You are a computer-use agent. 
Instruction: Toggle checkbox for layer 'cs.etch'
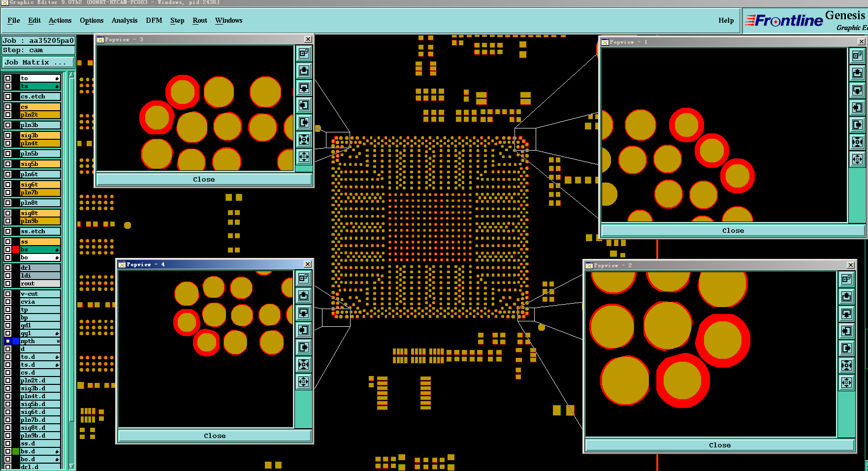click(x=8, y=96)
